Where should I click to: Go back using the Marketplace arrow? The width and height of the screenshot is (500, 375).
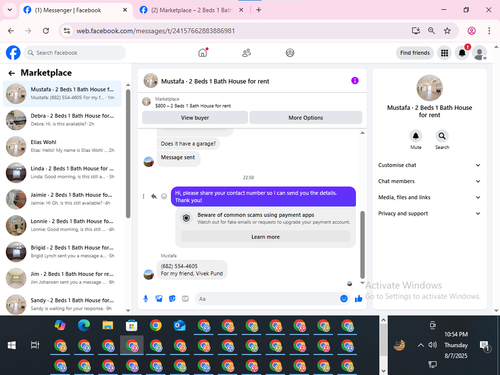(12, 73)
